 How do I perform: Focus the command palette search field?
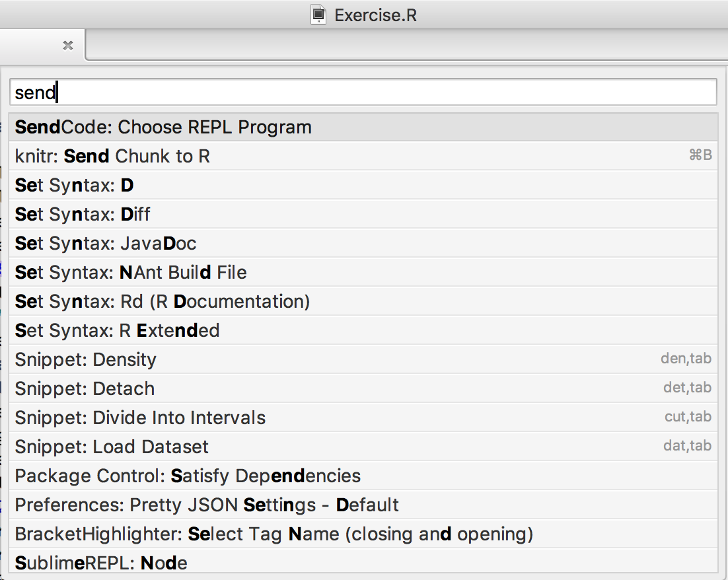coord(363,92)
